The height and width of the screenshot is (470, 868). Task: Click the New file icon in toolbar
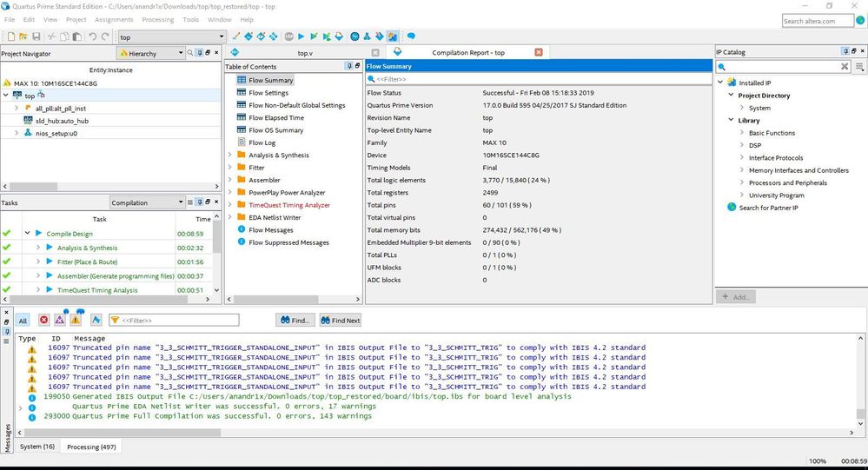click(x=10, y=36)
